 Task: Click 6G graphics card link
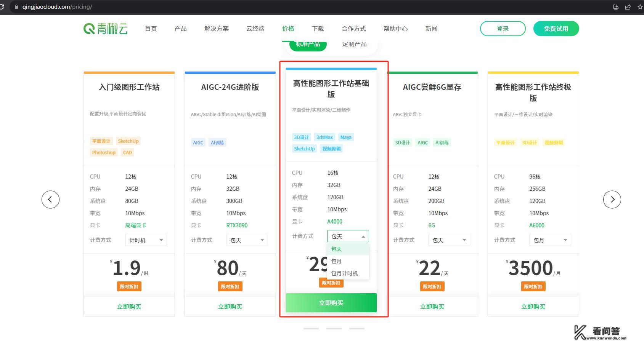tap(432, 225)
